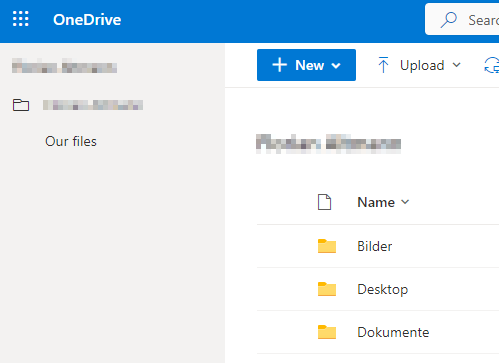
Task: Click the sidebar folder outline icon
Action: pyautogui.click(x=21, y=105)
